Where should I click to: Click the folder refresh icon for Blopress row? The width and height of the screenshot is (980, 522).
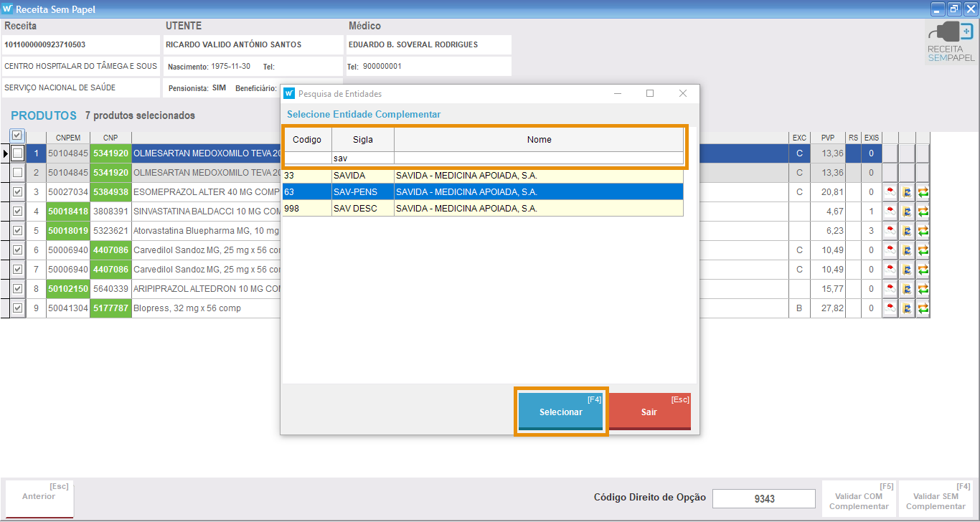click(906, 308)
